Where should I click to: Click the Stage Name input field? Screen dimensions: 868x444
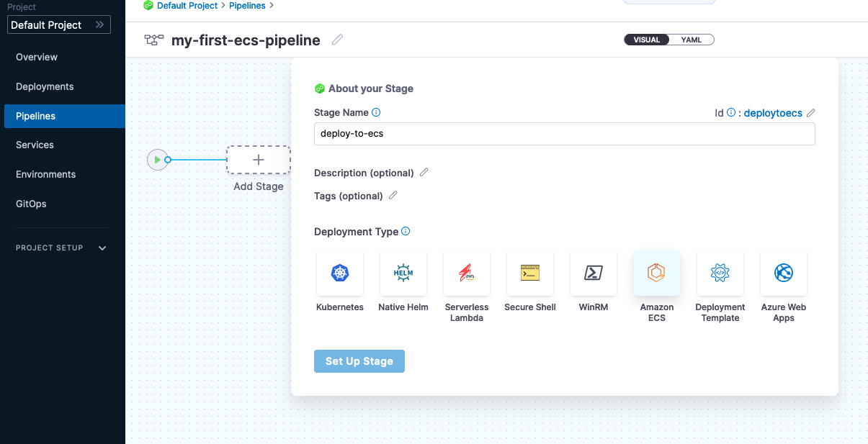tap(565, 134)
